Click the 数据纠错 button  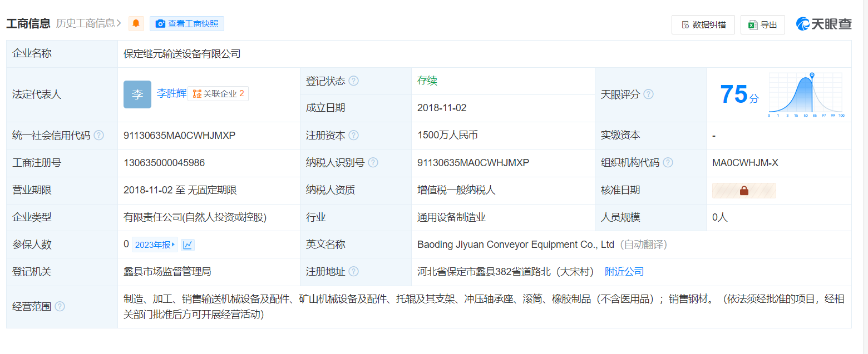pos(703,24)
